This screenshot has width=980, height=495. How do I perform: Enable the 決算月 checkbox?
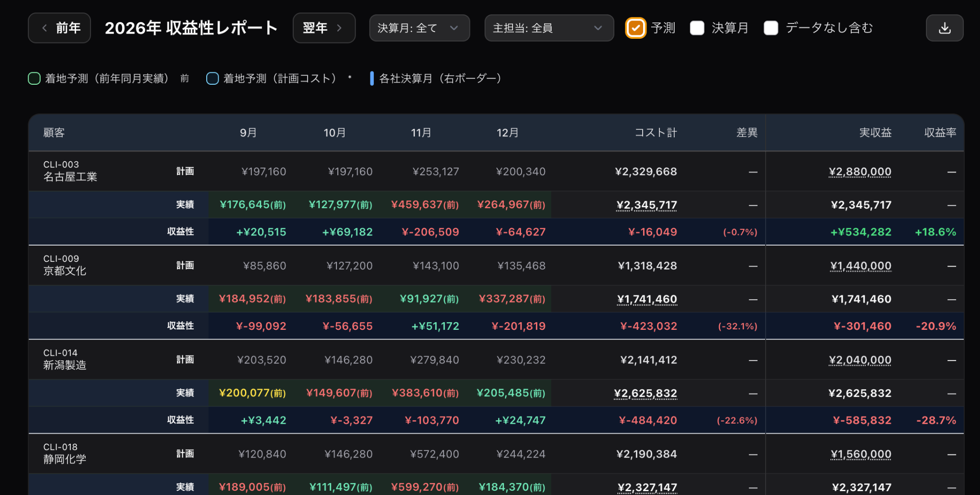coord(697,28)
